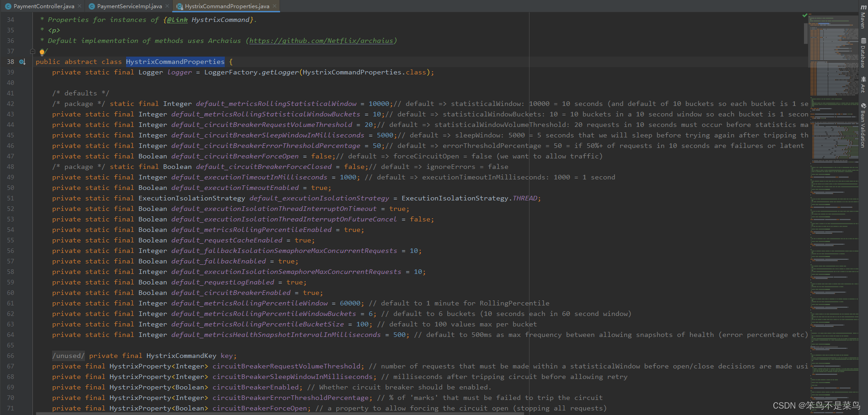Click default_circuitBreakerRequestVolumeThreshold field
Image resolution: width=868 pixels, height=415 pixels.
click(262, 125)
